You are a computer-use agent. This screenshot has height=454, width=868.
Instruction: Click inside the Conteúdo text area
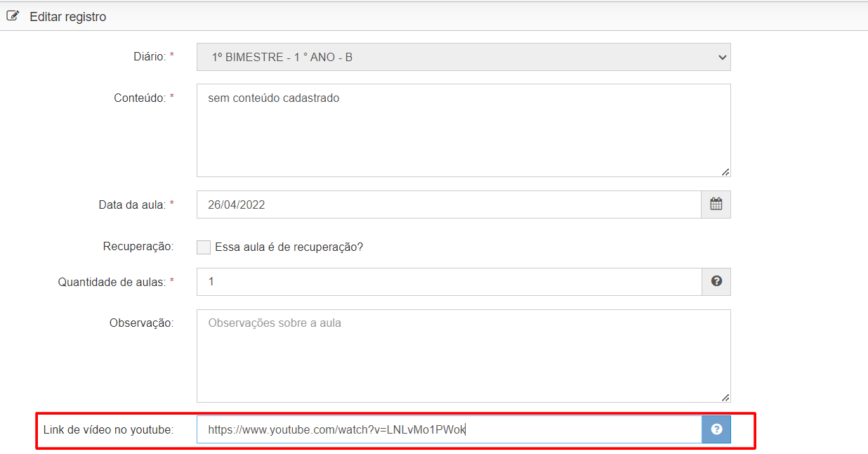coord(463,130)
